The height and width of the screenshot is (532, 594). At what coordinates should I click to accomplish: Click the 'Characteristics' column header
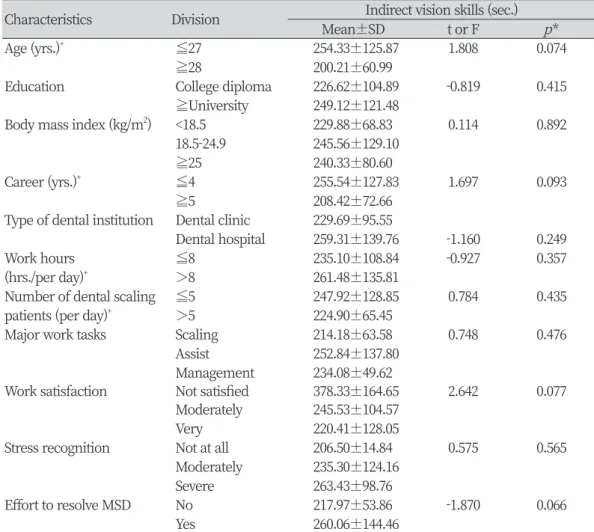coord(48,20)
